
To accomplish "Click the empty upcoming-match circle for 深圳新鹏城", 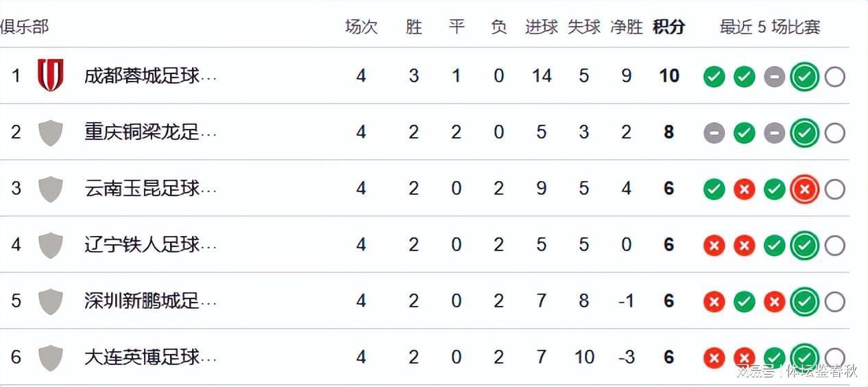I will tap(834, 302).
